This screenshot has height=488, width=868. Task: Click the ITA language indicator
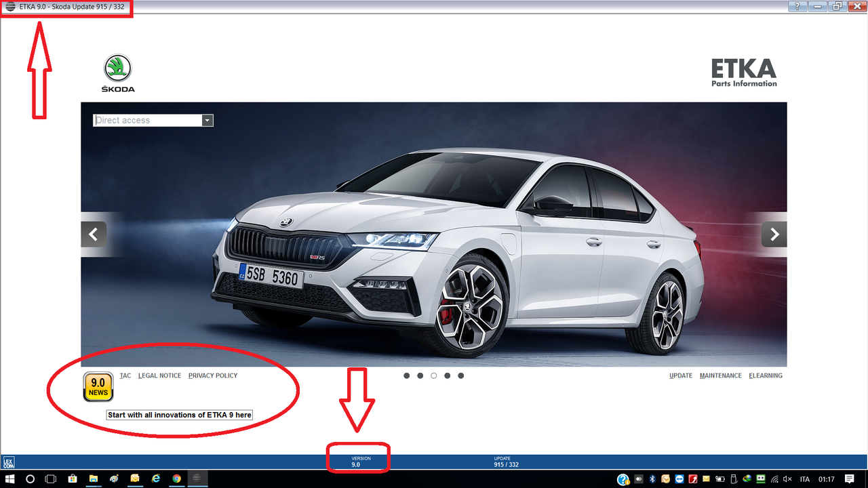click(805, 479)
